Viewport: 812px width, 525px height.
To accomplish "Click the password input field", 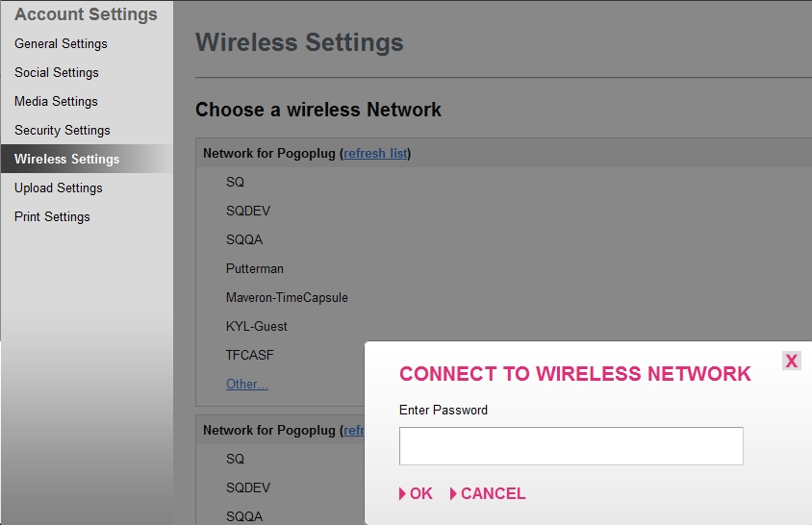I will (x=571, y=446).
